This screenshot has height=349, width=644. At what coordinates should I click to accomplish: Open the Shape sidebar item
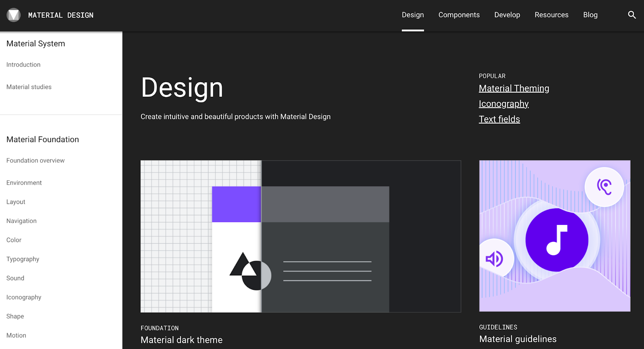pyautogui.click(x=15, y=316)
